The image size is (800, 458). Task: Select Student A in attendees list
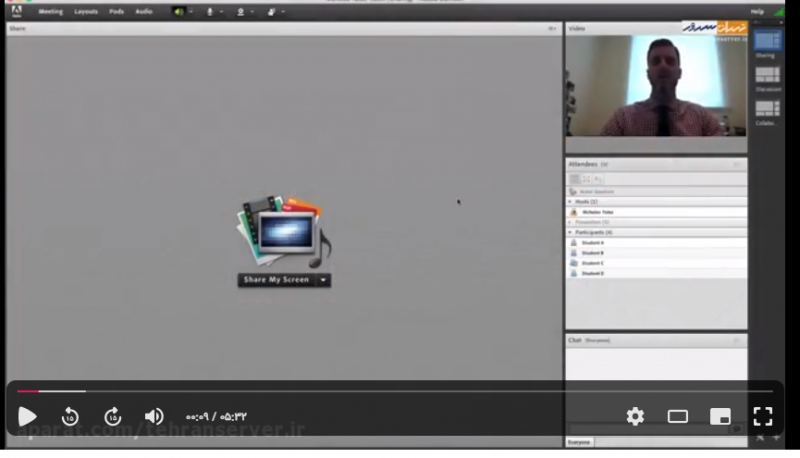click(x=593, y=243)
